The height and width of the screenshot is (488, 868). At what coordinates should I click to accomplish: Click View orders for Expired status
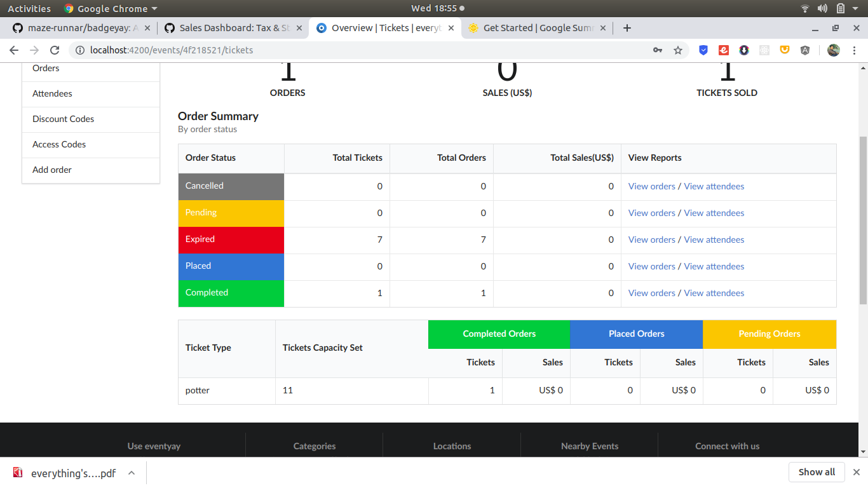[x=651, y=240]
